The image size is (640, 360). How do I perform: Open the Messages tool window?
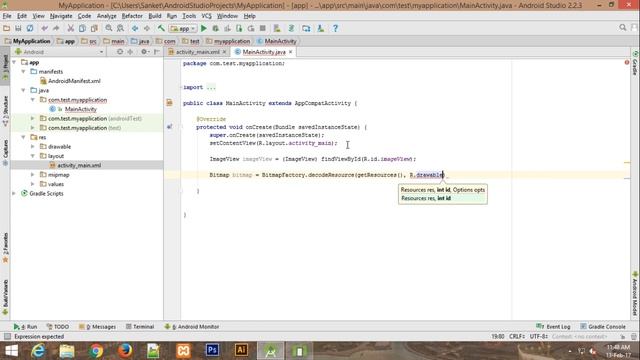pos(97,327)
